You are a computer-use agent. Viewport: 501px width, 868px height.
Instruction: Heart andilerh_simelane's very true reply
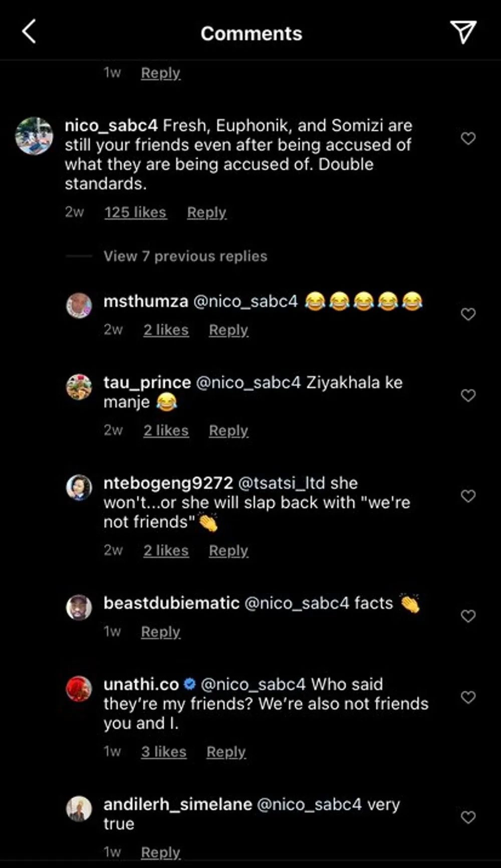468,817
